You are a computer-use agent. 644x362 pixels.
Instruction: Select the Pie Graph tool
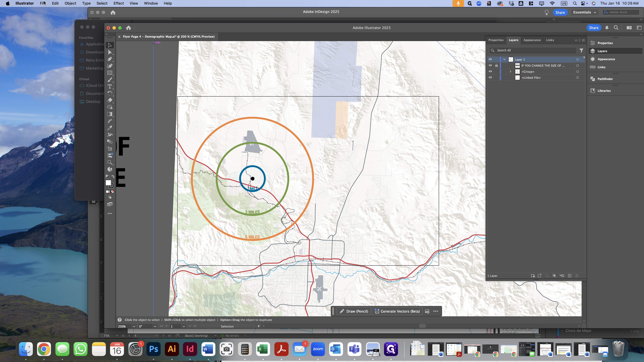pos(110,169)
